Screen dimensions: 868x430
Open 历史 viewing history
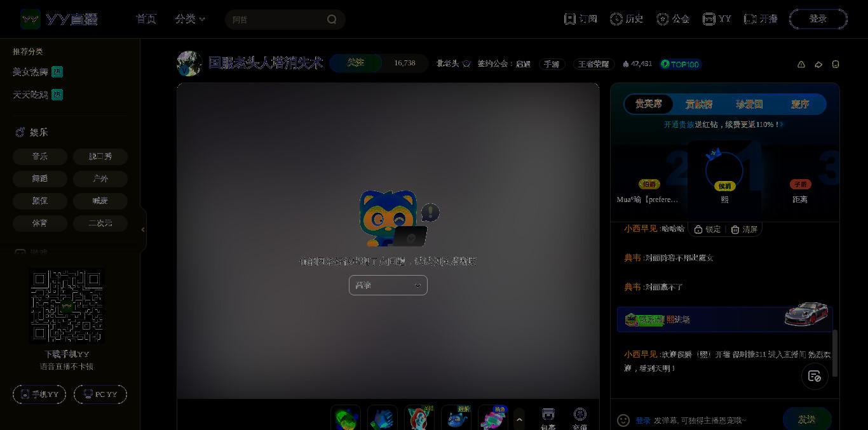pyautogui.click(x=627, y=19)
